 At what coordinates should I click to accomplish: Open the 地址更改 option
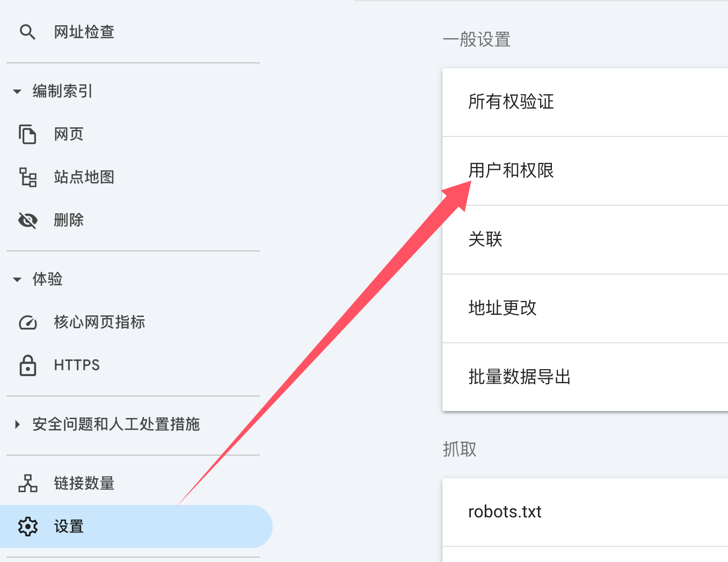[x=502, y=308]
